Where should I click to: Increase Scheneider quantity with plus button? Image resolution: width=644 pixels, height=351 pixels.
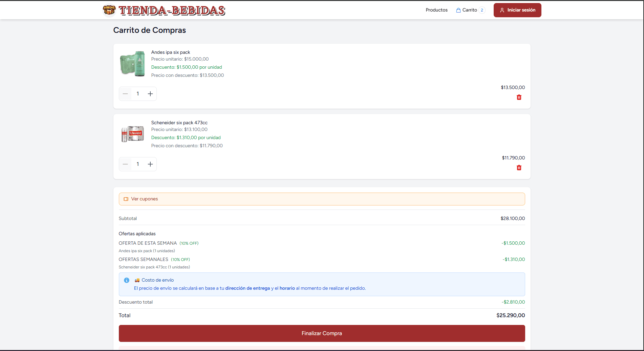[150, 164]
